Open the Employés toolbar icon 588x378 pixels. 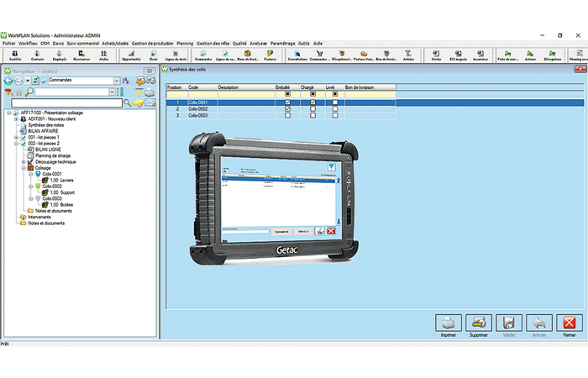60,55
